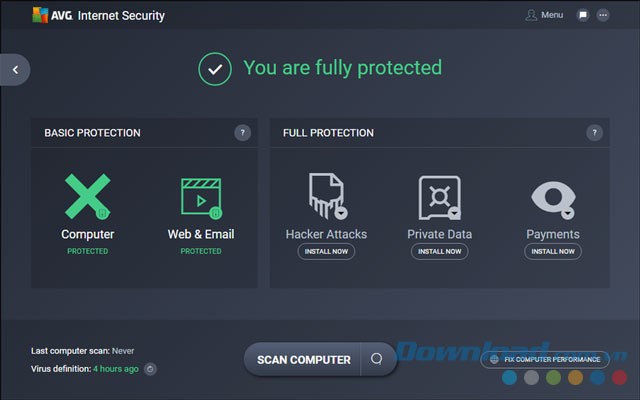Viewport: 640px width, 400px height.
Task: Click the 'Web & Email' label text
Action: (201, 234)
